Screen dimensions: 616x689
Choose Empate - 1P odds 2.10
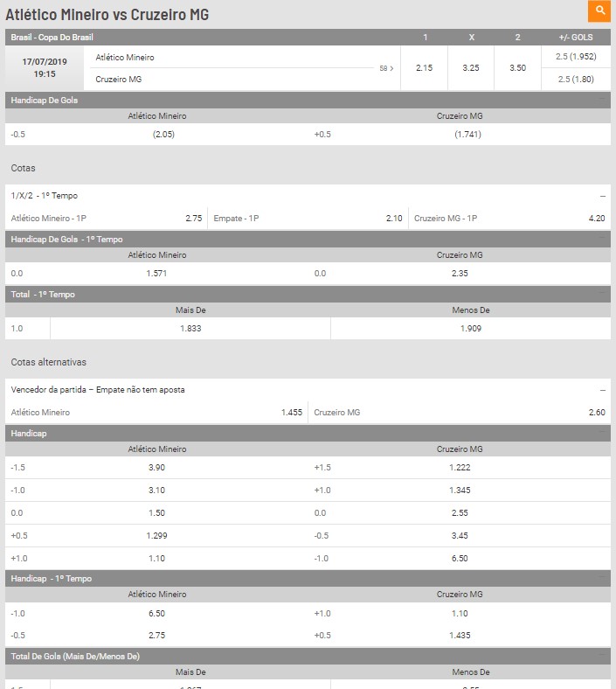[308, 219]
